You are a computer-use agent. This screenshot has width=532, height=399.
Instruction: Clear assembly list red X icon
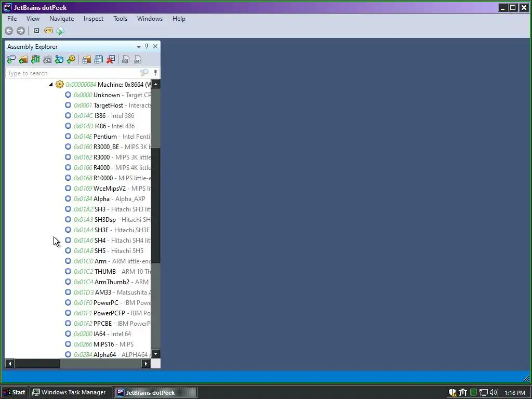(x=111, y=60)
